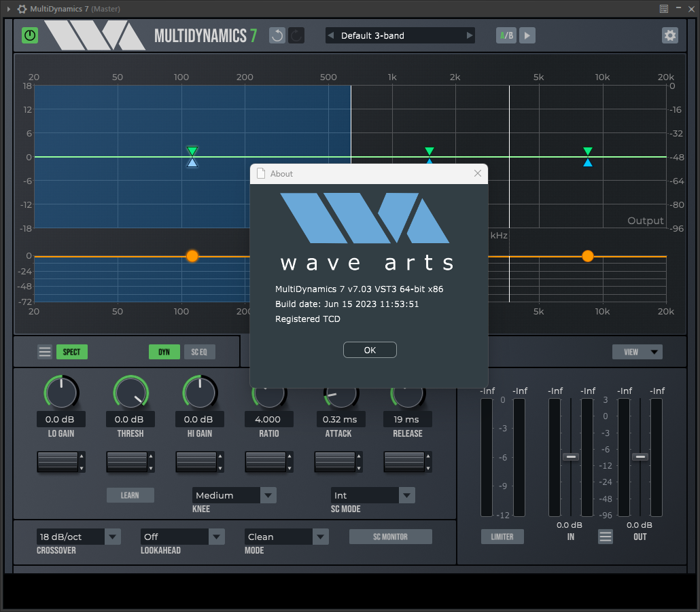
Task: Open the meter options menu icon
Action: coord(606,537)
